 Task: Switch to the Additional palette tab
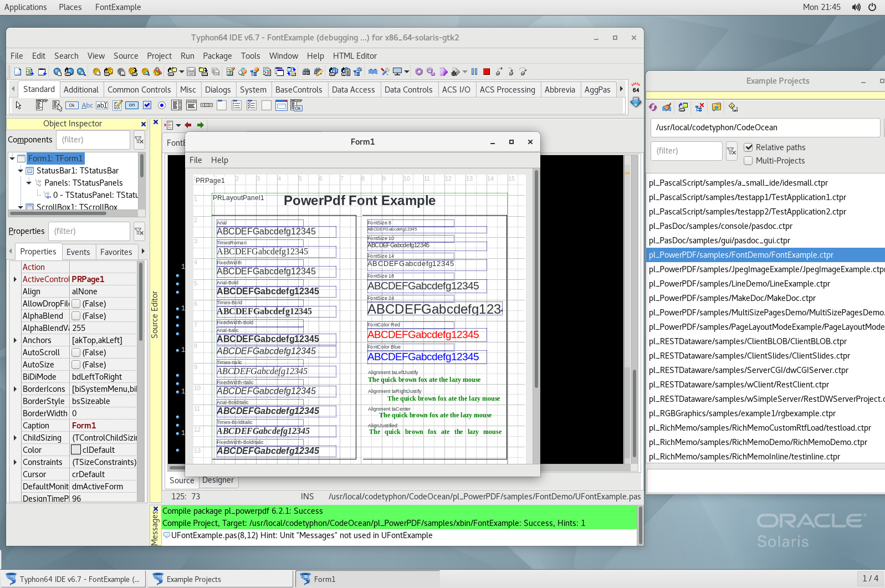(x=81, y=90)
